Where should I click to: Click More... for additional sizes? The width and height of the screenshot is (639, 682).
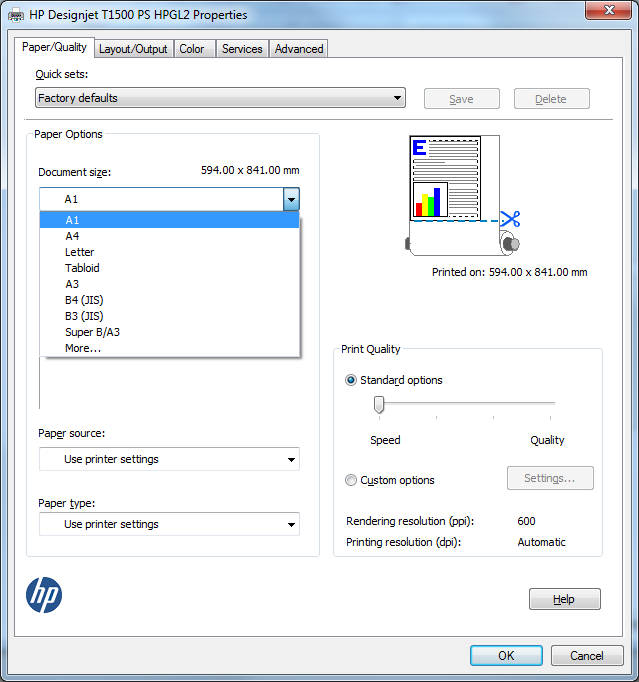click(x=169, y=348)
